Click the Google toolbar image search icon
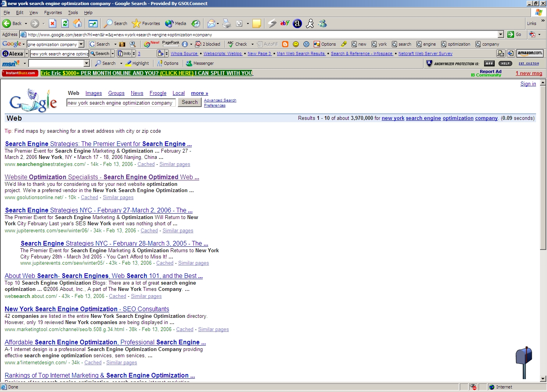547x392 pixels. 122,44
